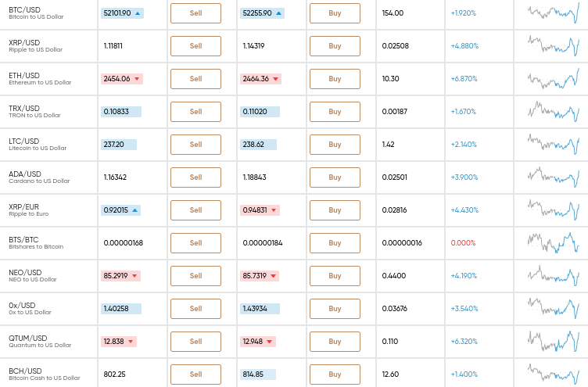
Task: Click the NEO/USD sell price down arrow
Action: click(134, 276)
